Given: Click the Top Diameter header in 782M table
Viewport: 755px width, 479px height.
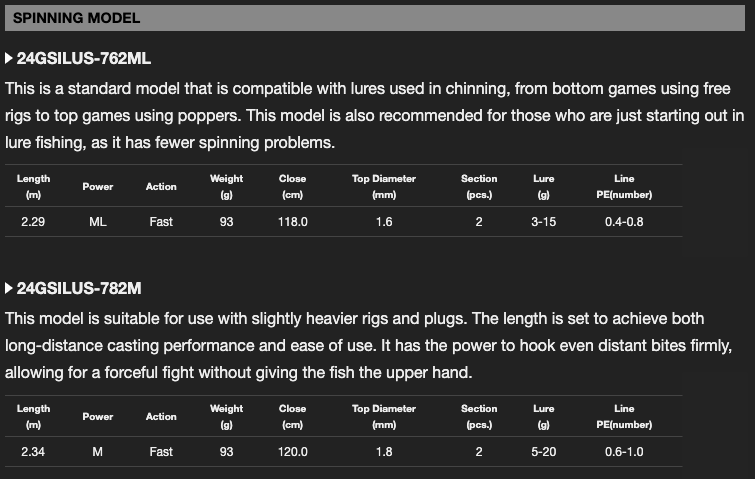Looking at the screenshot, I should tap(384, 416).
